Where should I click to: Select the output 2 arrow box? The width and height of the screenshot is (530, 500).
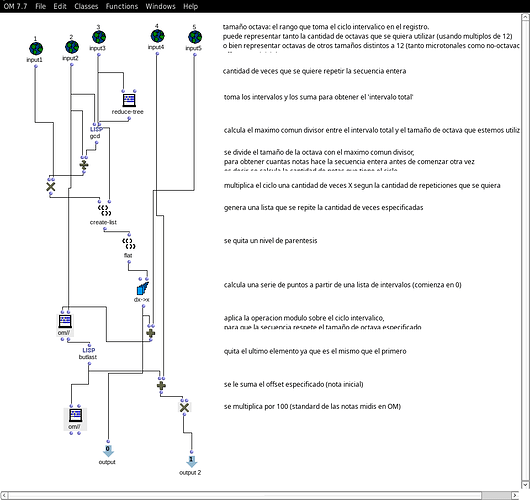[191, 461]
